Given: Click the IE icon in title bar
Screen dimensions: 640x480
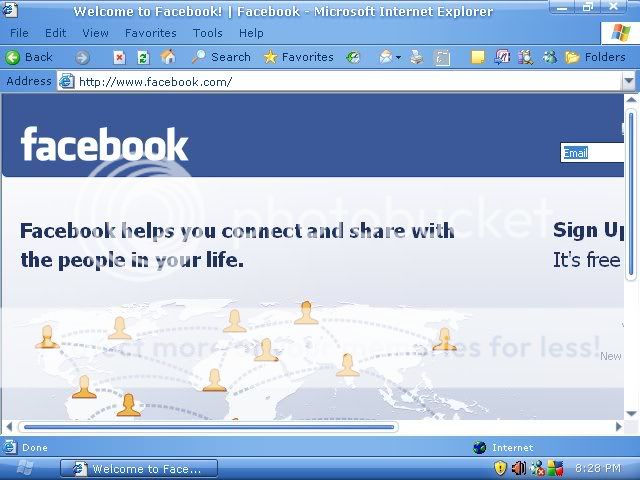Looking at the screenshot, I should coord(9,10).
